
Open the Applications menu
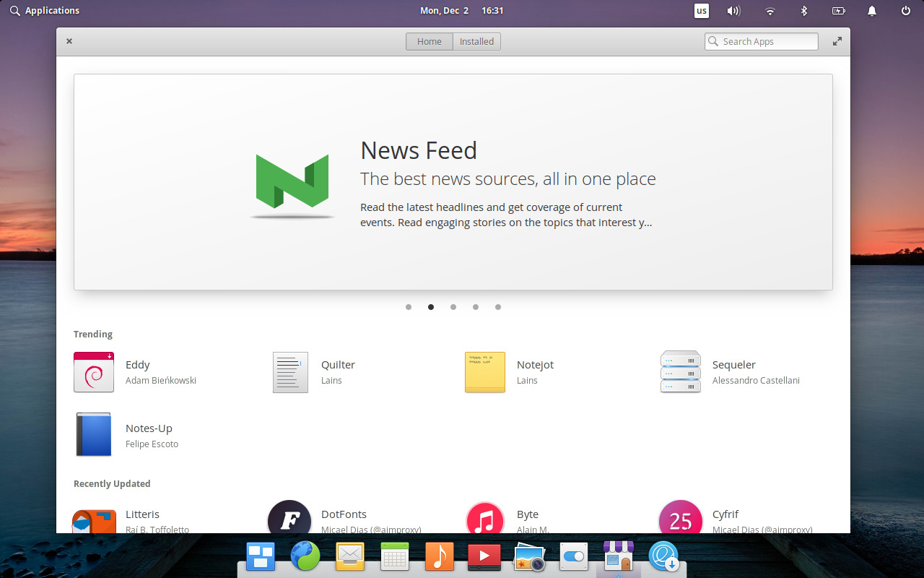point(45,10)
